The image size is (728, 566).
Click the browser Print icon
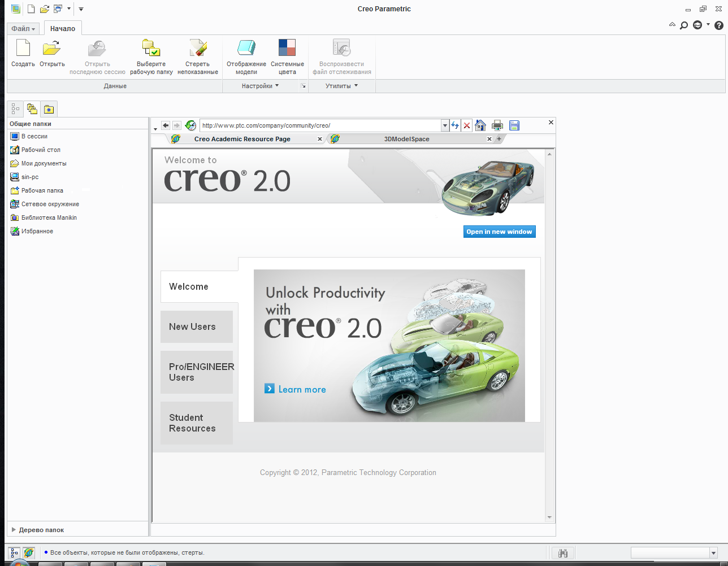(497, 125)
